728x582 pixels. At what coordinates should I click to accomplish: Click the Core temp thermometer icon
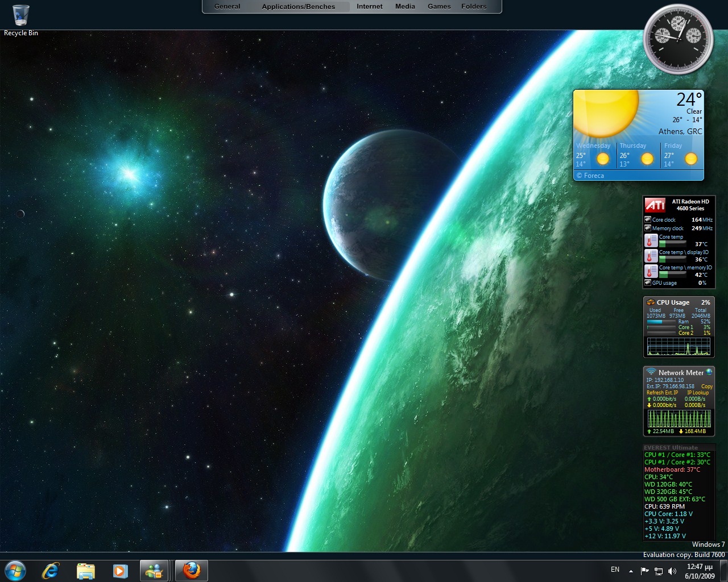[651, 240]
